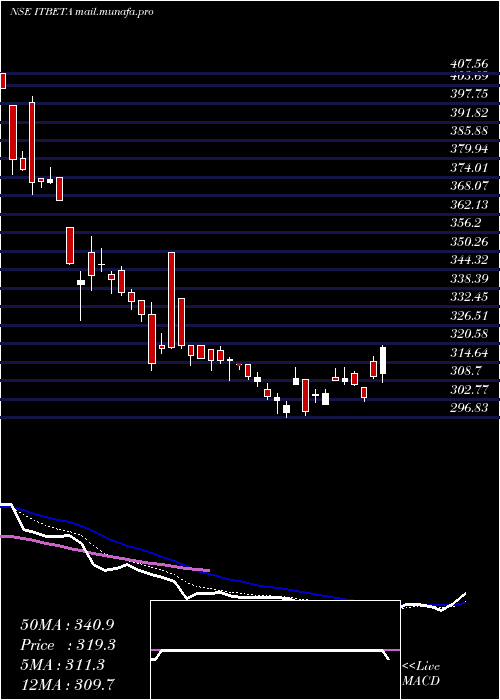Click the 326.51 price level label
Image resolution: width=500 pixels, height=700 pixels.
pos(469,316)
